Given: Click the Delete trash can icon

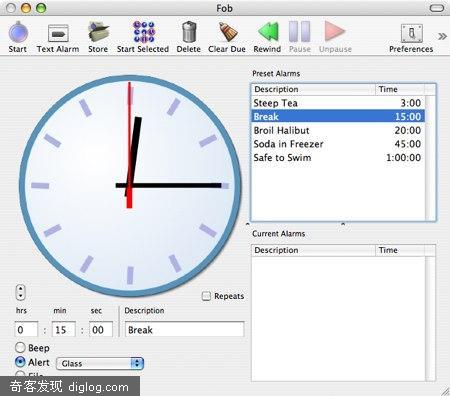Looking at the screenshot, I should click(x=189, y=32).
